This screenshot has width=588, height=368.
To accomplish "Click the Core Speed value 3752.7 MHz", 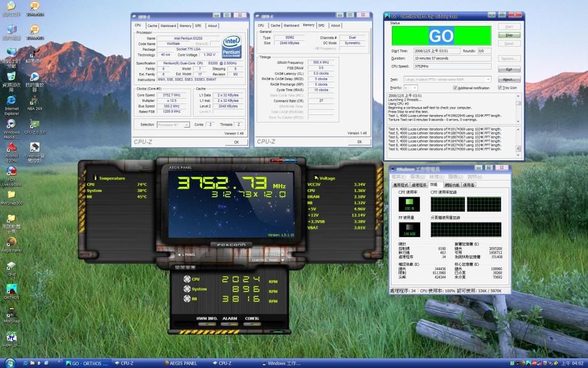I will pos(171,95).
